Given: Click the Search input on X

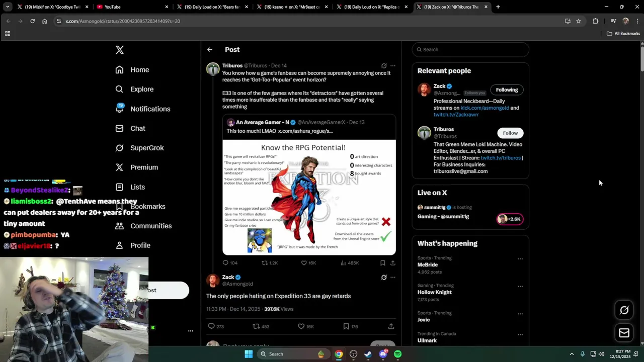Looking at the screenshot, I should tap(470, 50).
